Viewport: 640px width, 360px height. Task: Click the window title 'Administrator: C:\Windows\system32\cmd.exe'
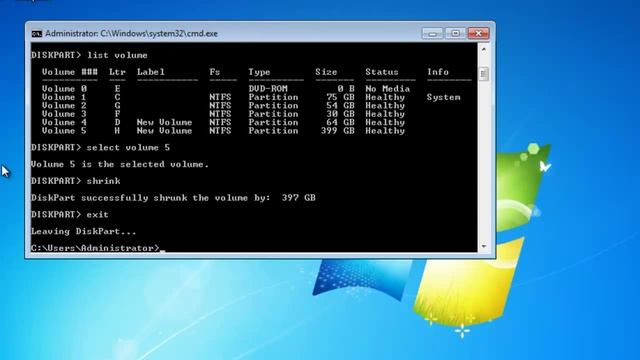click(x=131, y=33)
